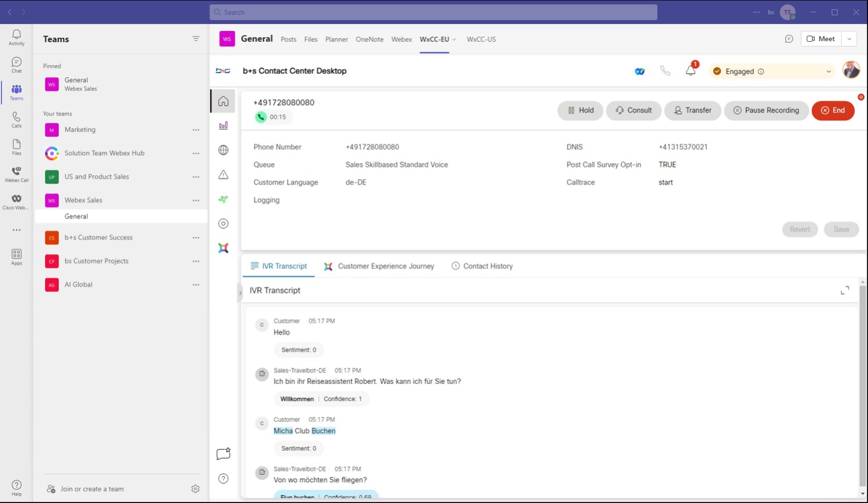Open the agent profile picture
Image resolution: width=868 pixels, height=503 pixels.
(851, 70)
